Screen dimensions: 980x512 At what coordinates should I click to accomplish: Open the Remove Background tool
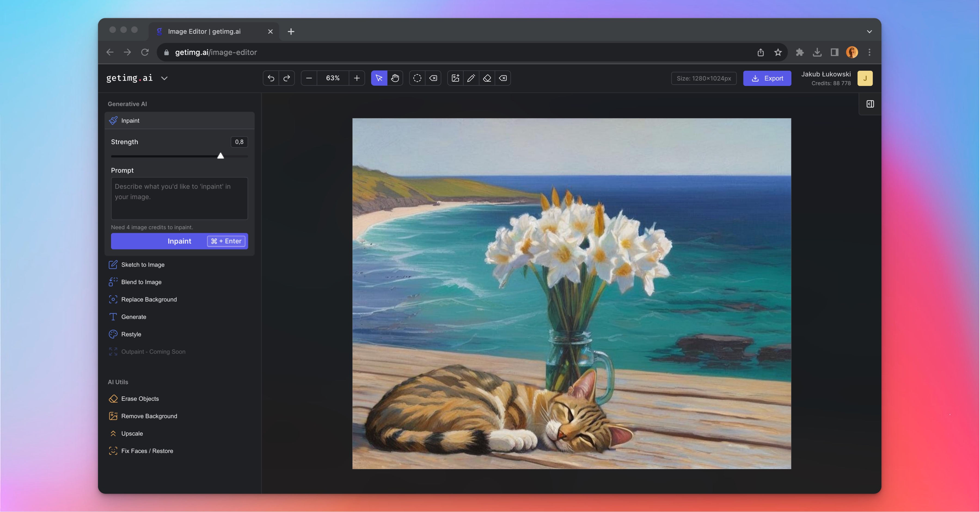tap(149, 416)
